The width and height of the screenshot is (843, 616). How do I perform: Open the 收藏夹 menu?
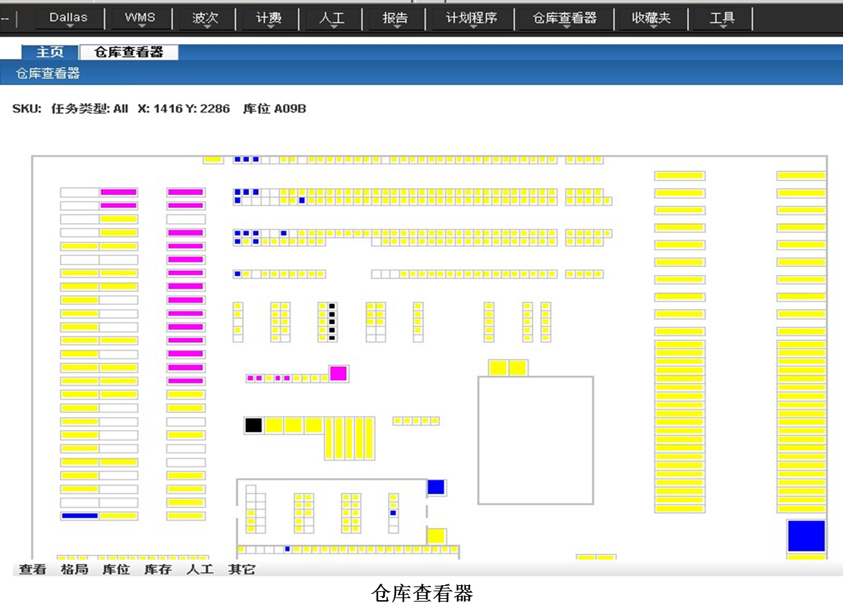point(651,19)
